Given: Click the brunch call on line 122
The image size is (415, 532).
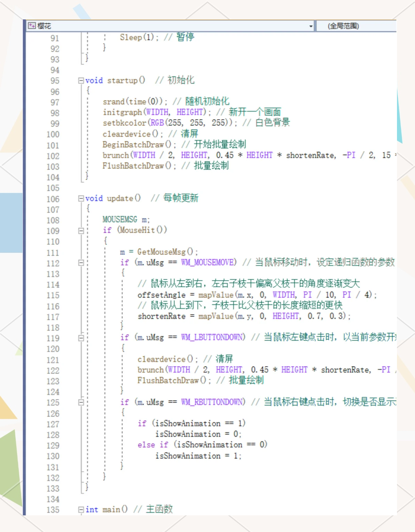Looking at the screenshot, I should [x=267, y=370].
